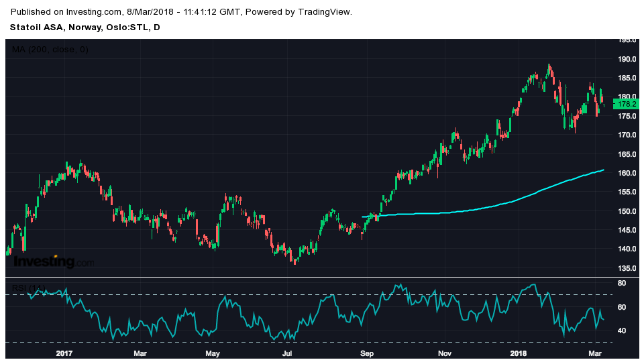The width and height of the screenshot is (644, 362).
Task: Click the RSI axis value 40
Action: [622, 330]
